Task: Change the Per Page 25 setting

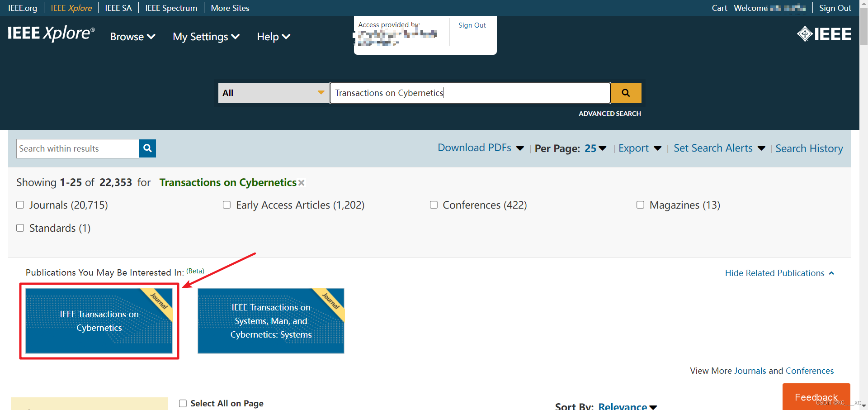Action: pyautogui.click(x=595, y=148)
